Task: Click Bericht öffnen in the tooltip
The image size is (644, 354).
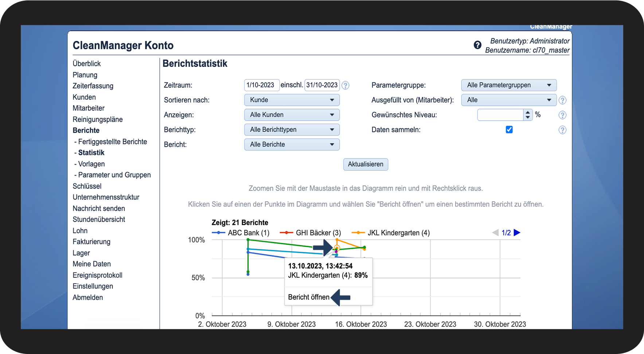Action: tap(308, 297)
